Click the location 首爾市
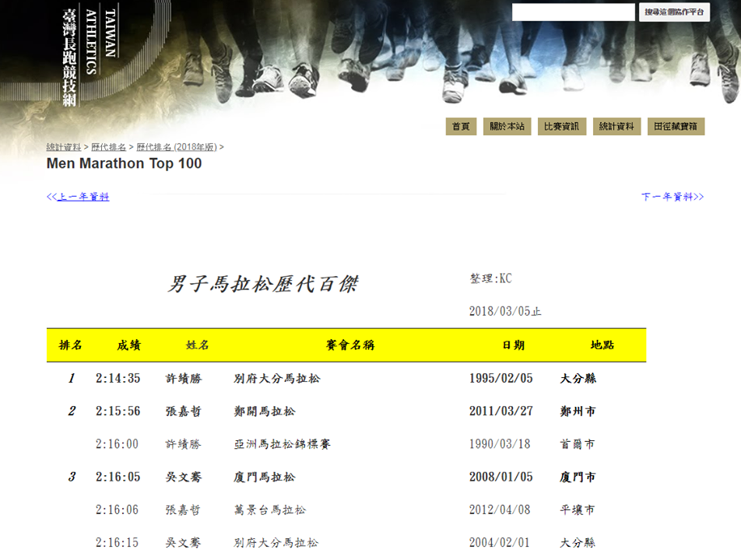The height and width of the screenshot is (560, 741). tap(578, 444)
